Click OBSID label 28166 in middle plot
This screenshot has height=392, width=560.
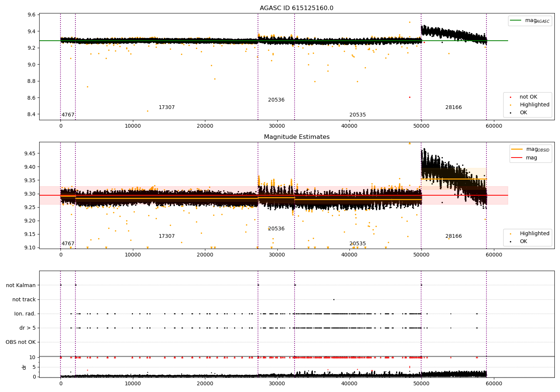(454, 236)
